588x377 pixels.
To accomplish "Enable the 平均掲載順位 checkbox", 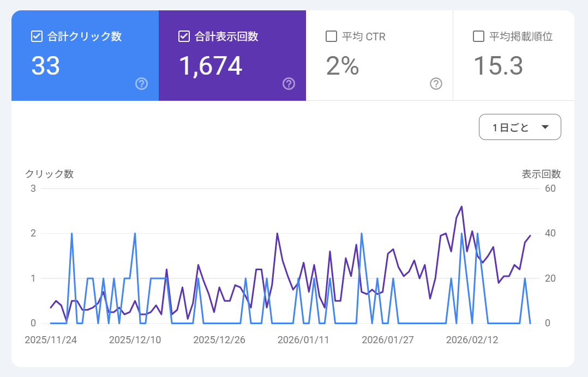I will 479,37.
